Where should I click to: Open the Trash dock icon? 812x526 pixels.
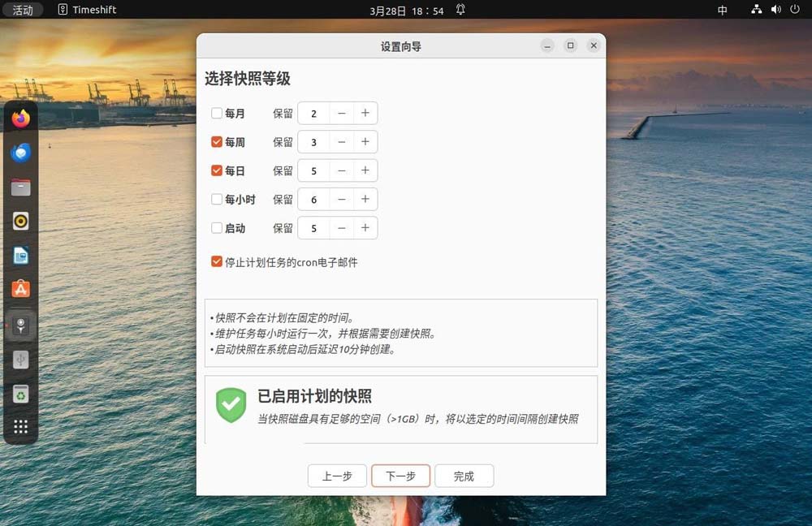point(21,394)
